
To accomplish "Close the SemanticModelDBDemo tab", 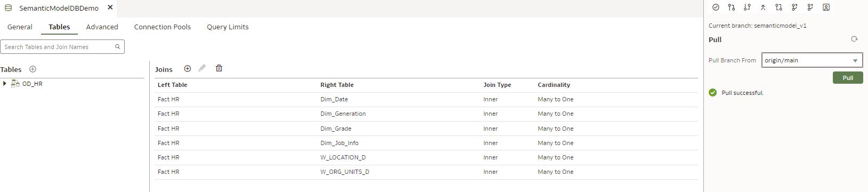I will pyautogui.click(x=110, y=8).
